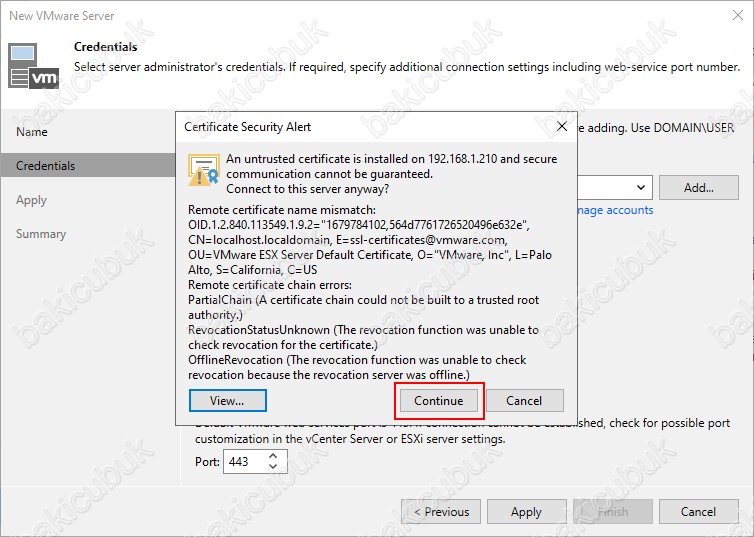This screenshot has width=754, height=537.
Task: Open the Manage accounts link
Action: tap(615, 210)
